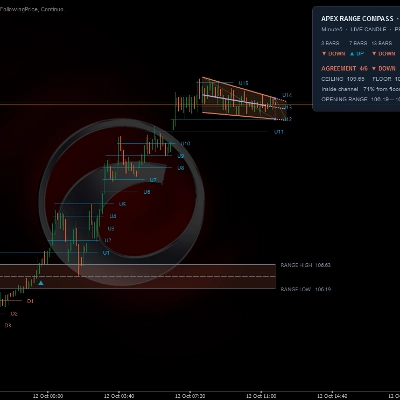Click the 7 BARS up arrow indicator

click(x=352, y=54)
